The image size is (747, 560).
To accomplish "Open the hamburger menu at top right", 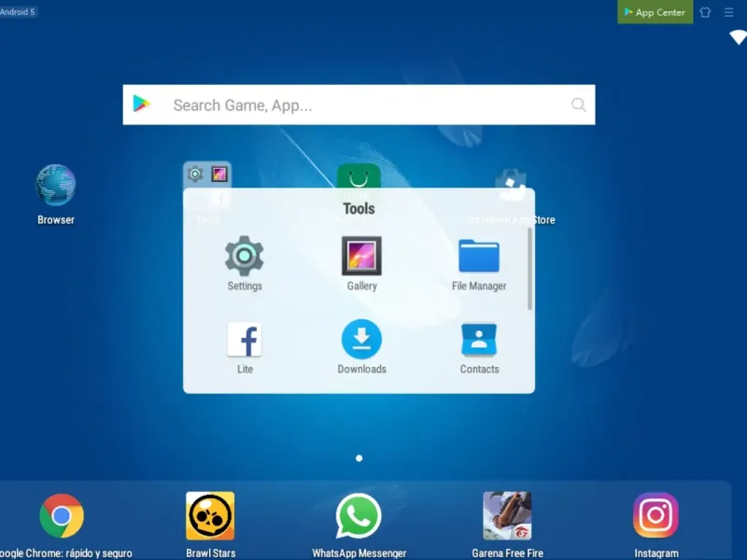I will [x=729, y=12].
